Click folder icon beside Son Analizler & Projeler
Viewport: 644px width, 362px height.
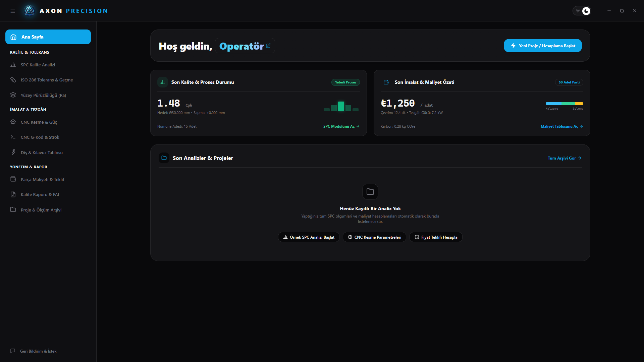point(164,158)
